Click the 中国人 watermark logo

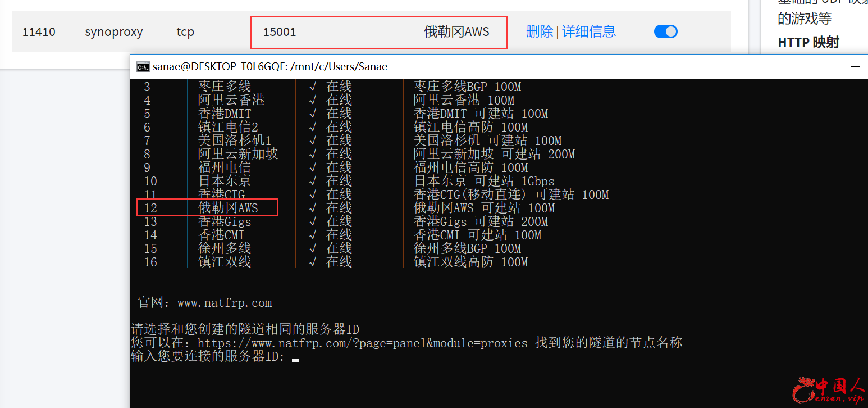(829, 390)
